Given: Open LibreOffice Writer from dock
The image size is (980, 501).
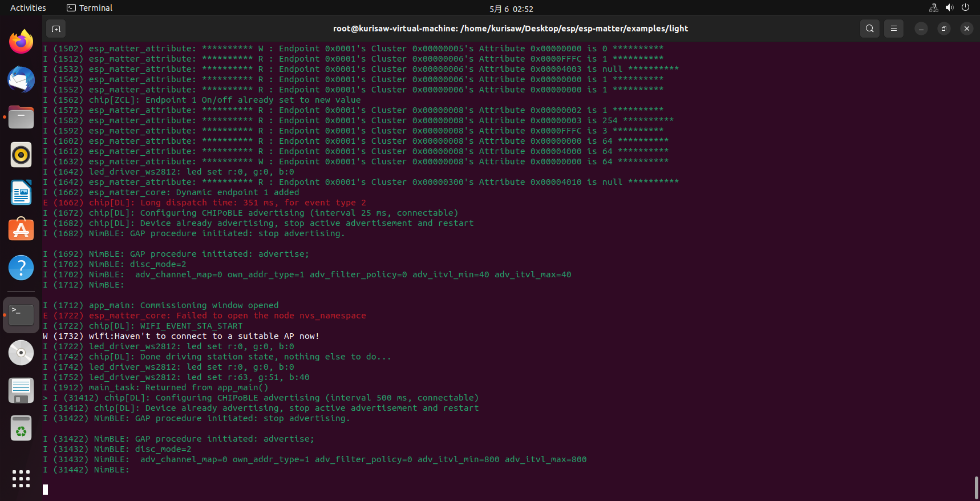Looking at the screenshot, I should 21,192.
